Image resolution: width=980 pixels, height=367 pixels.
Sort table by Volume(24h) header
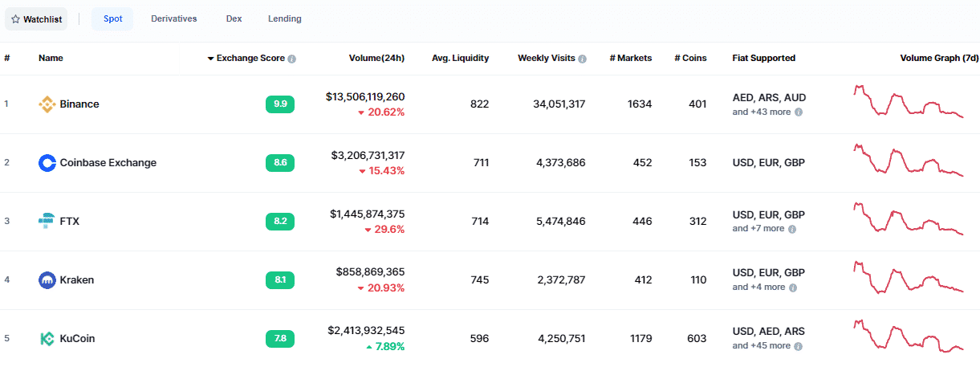376,59
